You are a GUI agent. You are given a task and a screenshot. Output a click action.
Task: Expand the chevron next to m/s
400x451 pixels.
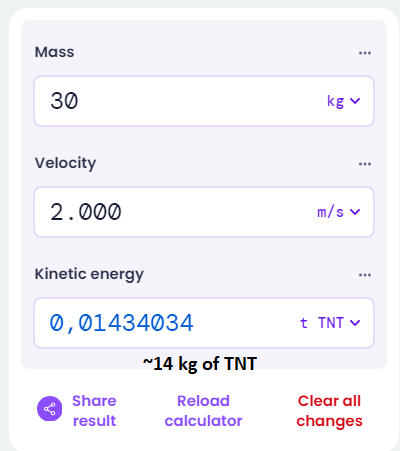[x=355, y=212]
